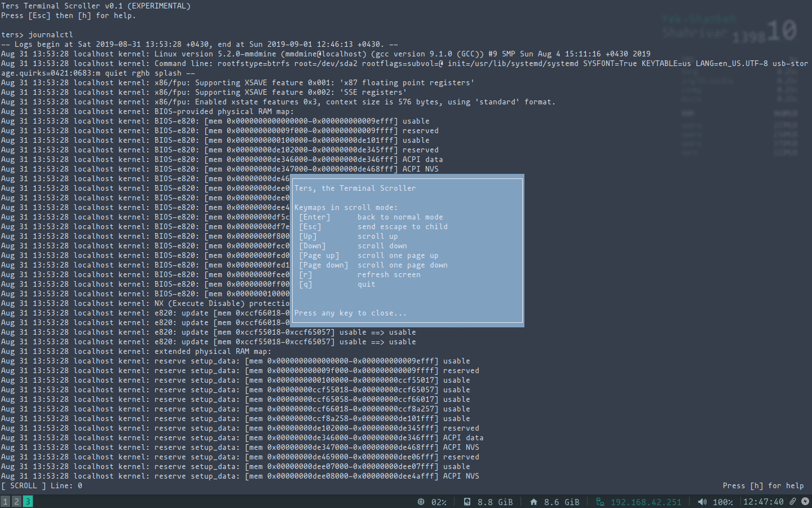
Task: Click the '-- Logs begin at Sat 2019-08-31' line
Action: pyautogui.click(x=200, y=44)
